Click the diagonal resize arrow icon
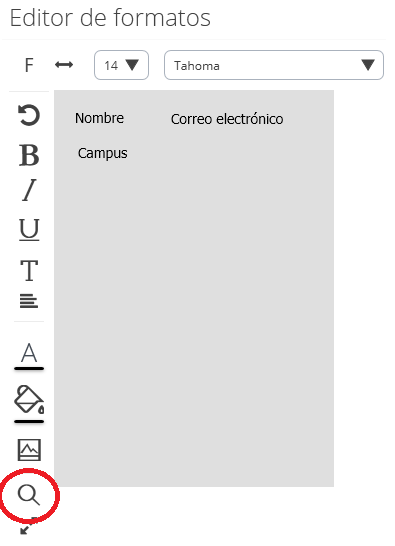The width and height of the screenshot is (395, 546). coord(28,526)
